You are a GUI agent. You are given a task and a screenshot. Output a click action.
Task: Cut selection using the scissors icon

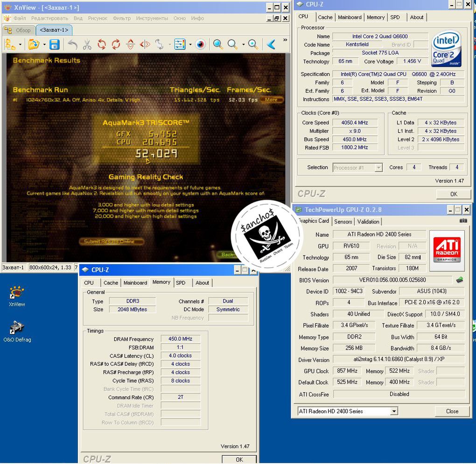pos(87,45)
